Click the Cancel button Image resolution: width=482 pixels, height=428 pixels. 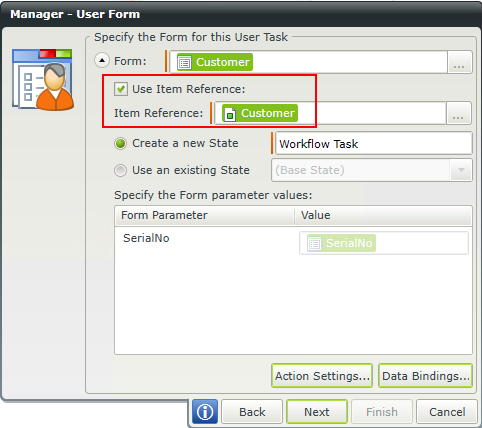click(x=447, y=412)
